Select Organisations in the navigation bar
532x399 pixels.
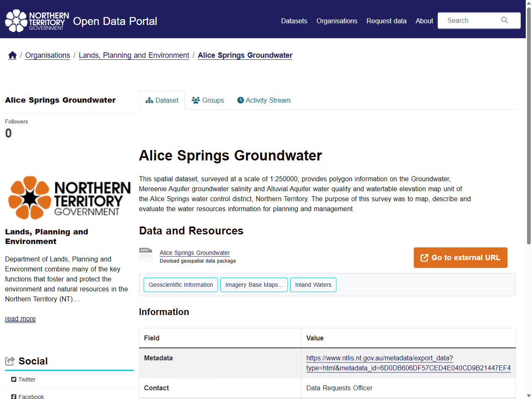(337, 21)
